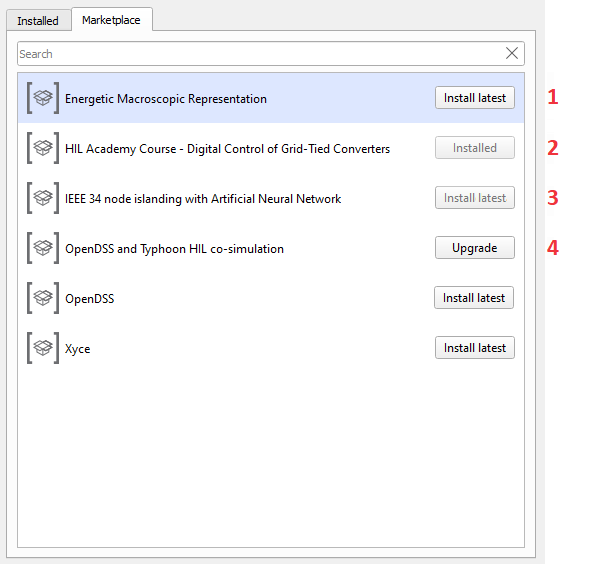Screen dimensions: 594x564
Task: Upgrade OpenDSS and Typhoon HIL co-simulation
Action: pyautogui.click(x=475, y=248)
